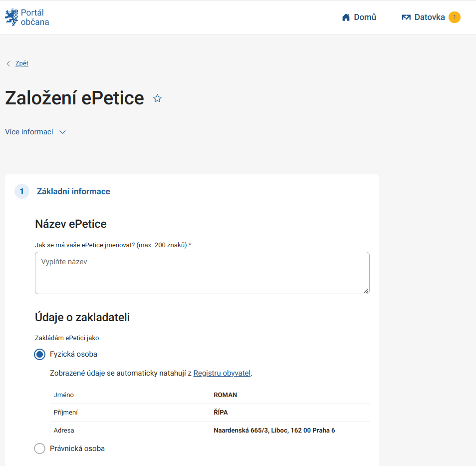This screenshot has width=476, height=466.
Task: Add ePetice to favorites with star
Action: 157,98
